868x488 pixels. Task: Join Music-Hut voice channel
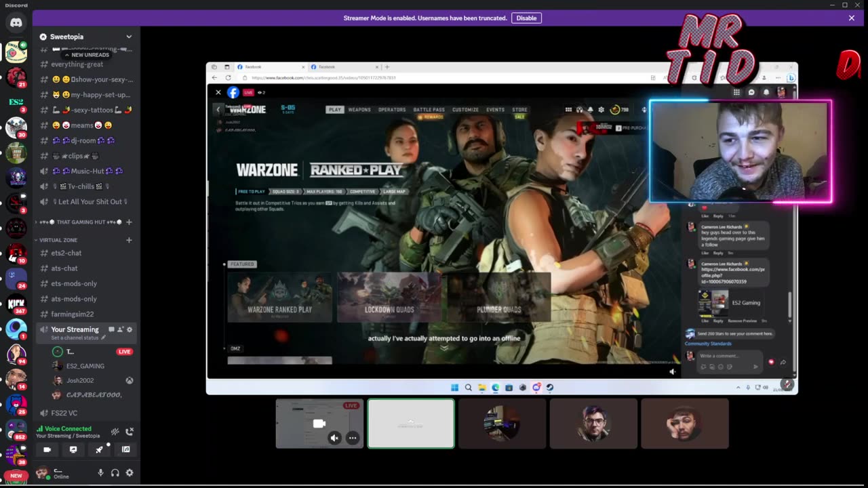click(x=86, y=171)
